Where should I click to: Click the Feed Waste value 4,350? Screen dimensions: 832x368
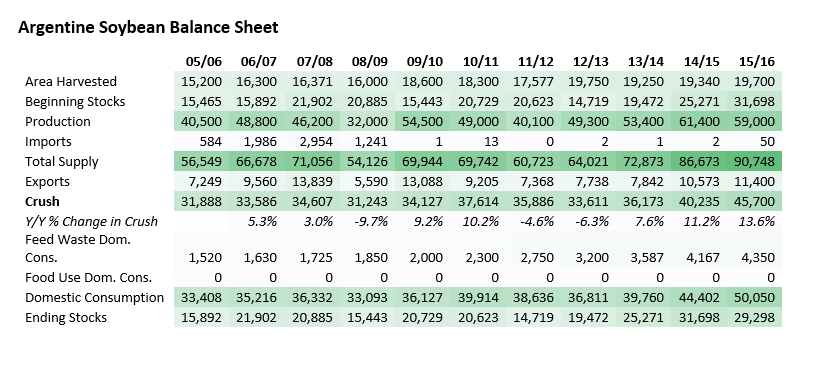point(756,258)
